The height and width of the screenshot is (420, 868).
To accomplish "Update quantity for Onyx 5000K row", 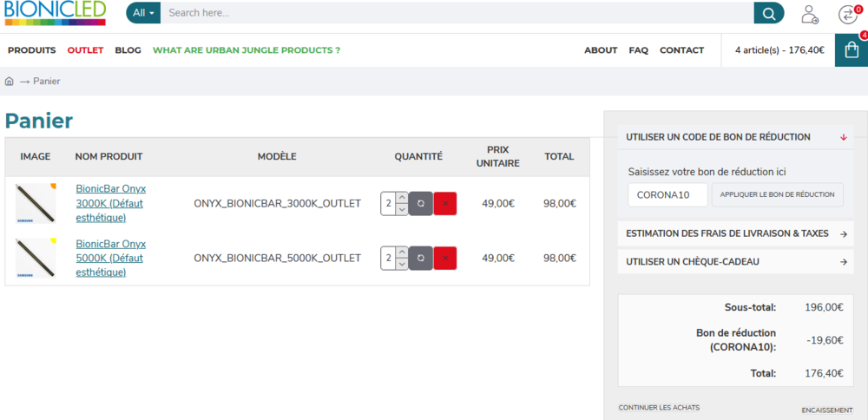I will tap(421, 258).
